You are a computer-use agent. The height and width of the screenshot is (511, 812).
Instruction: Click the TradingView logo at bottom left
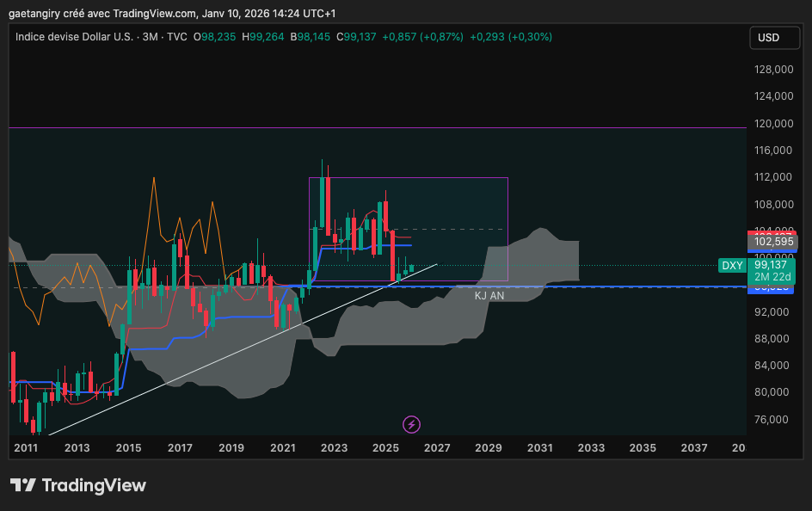[78, 485]
